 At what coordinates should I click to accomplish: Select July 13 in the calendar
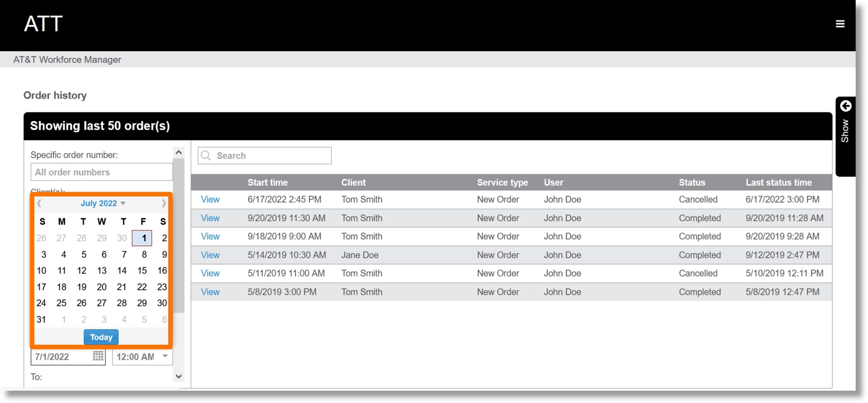tap(102, 271)
